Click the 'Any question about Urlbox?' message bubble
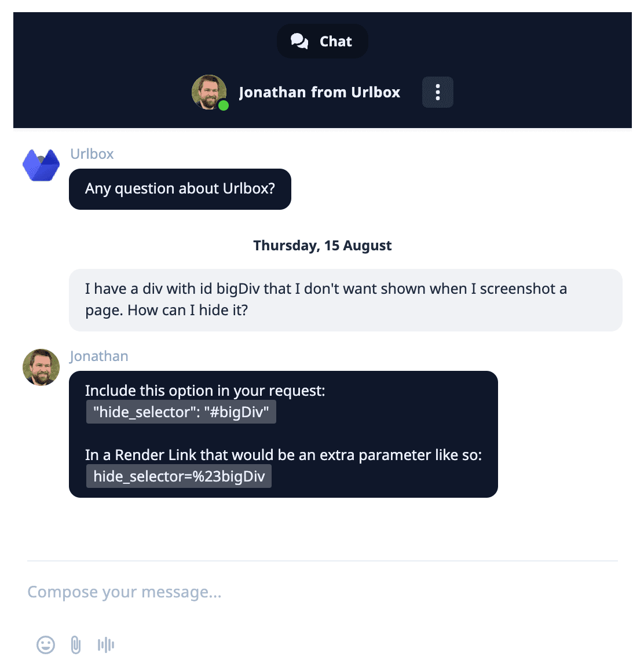The height and width of the screenshot is (671, 644). [x=180, y=189]
